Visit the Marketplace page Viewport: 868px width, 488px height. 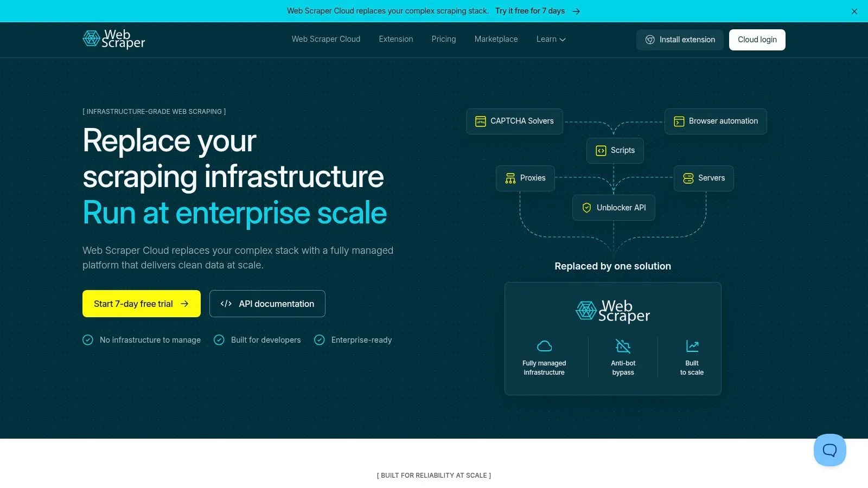(x=496, y=39)
